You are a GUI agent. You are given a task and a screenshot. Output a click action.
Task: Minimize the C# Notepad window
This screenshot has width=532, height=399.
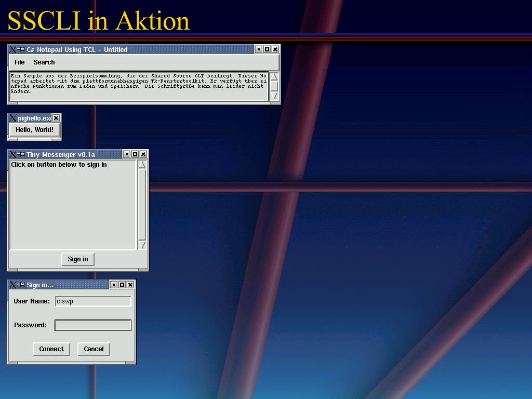(x=259, y=49)
